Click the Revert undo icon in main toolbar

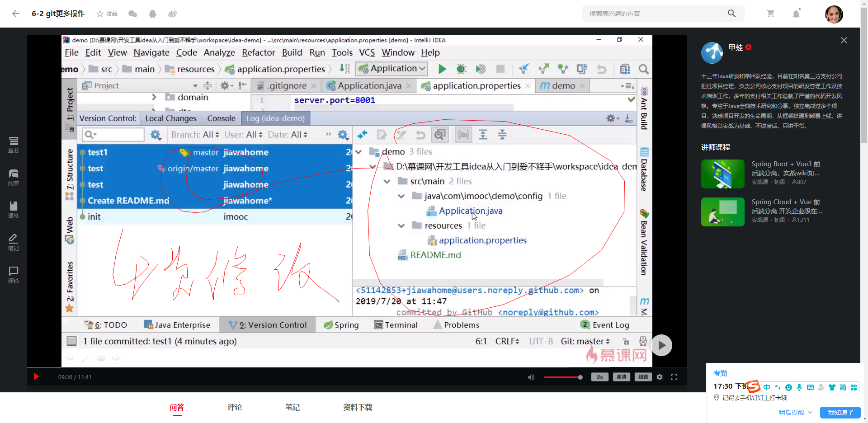click(x=601, y=69)
